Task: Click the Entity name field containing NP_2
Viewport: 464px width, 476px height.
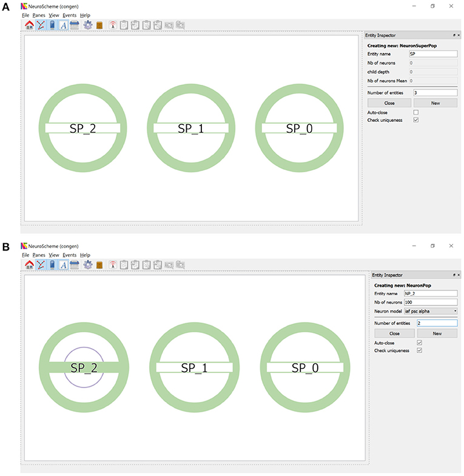Action: (x=431, y=293)
